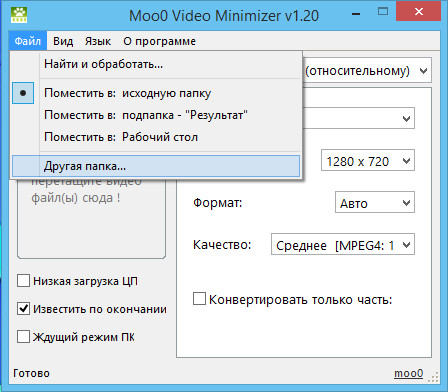
Task: Open the moo0 link
Action: pyautogui.click(x=408, y=373)
